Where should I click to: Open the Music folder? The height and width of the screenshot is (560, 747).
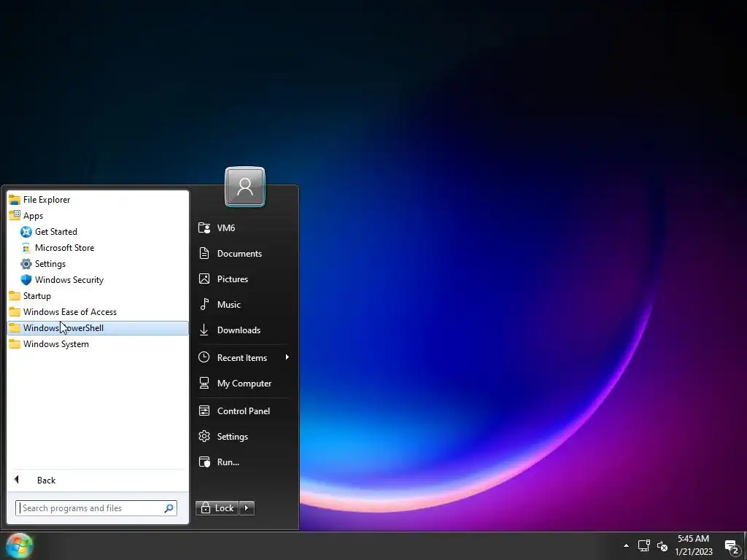tap(244, 304)
